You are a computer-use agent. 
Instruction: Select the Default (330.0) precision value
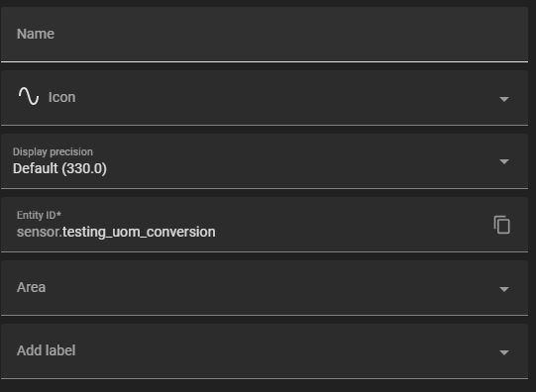59,168
